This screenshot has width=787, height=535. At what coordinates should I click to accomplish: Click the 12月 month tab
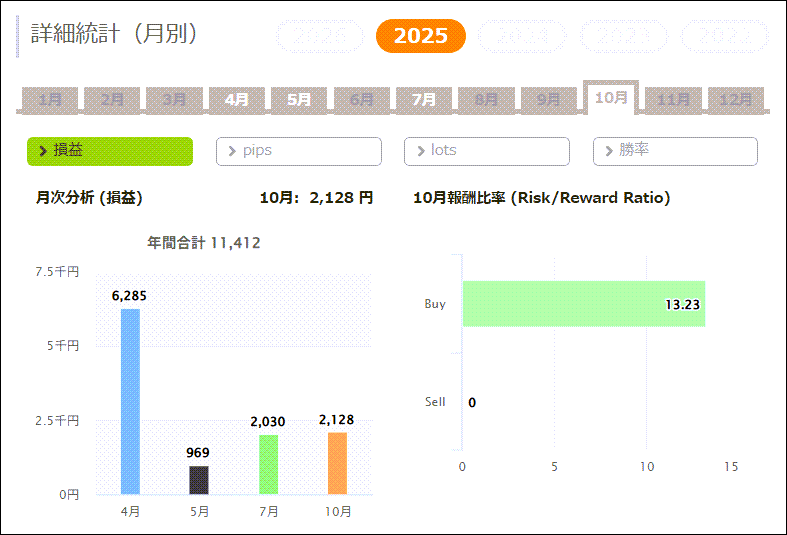[x=736, y=99]
